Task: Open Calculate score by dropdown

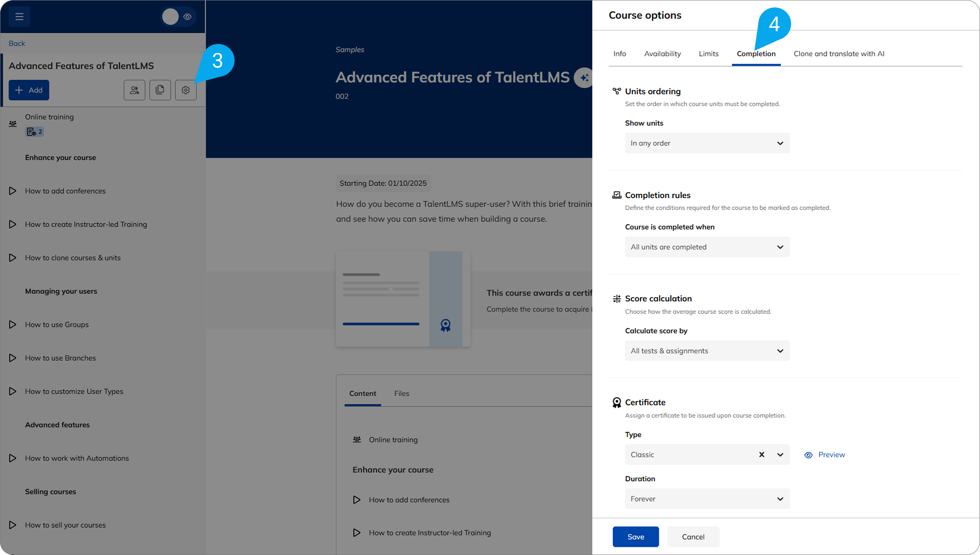Action: tap(707, 351)
